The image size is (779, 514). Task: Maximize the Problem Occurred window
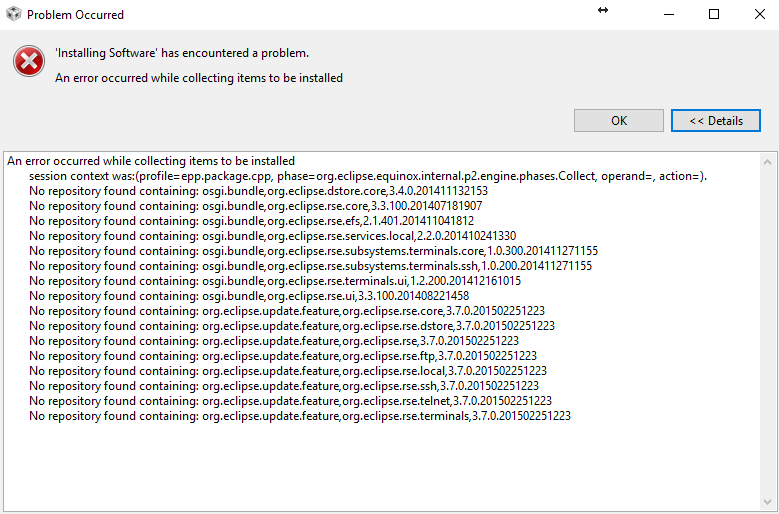713,15
